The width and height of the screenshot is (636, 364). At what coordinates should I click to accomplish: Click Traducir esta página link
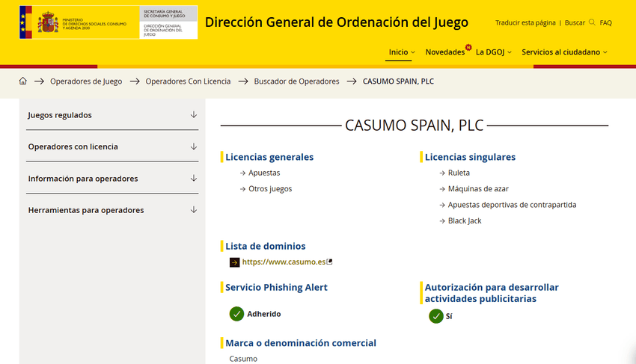click(x=525, y=22)
